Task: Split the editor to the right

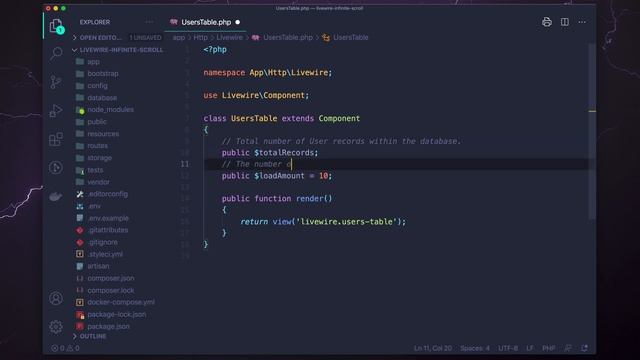Action: [565, 22]
